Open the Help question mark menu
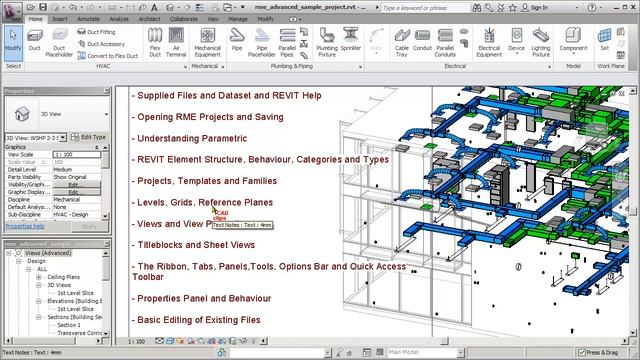This screenshot has width=640, height=360. pyautogui.click(x=591, y=7)
